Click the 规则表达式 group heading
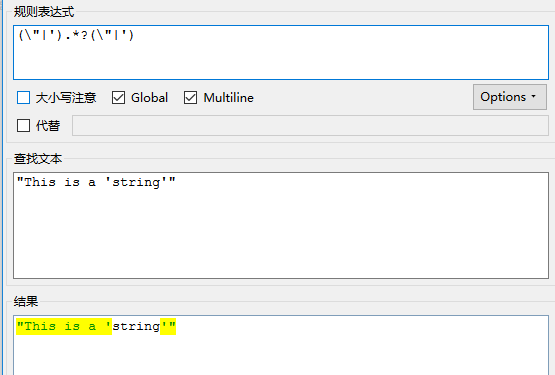The image size is (555, 375). click(x=44, y=12)
